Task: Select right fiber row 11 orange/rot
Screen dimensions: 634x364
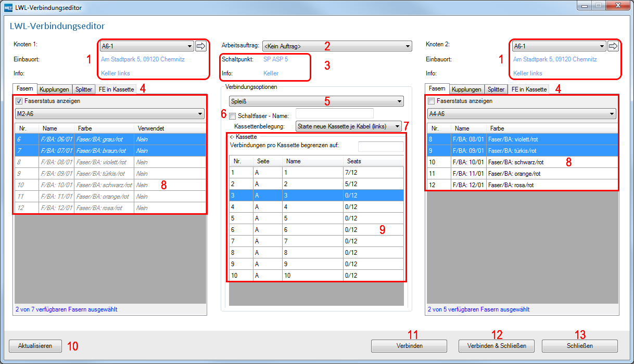Action: [523, 174]
